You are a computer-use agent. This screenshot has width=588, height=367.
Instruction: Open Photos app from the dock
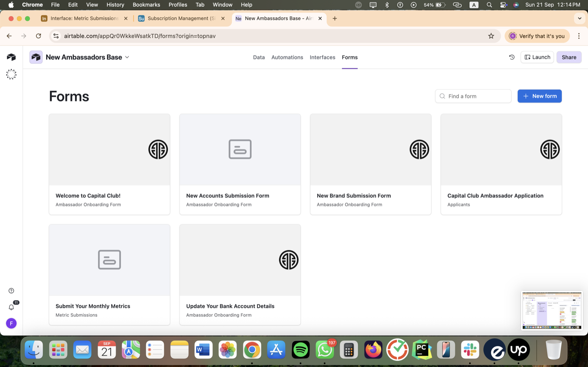pos(228,350)
